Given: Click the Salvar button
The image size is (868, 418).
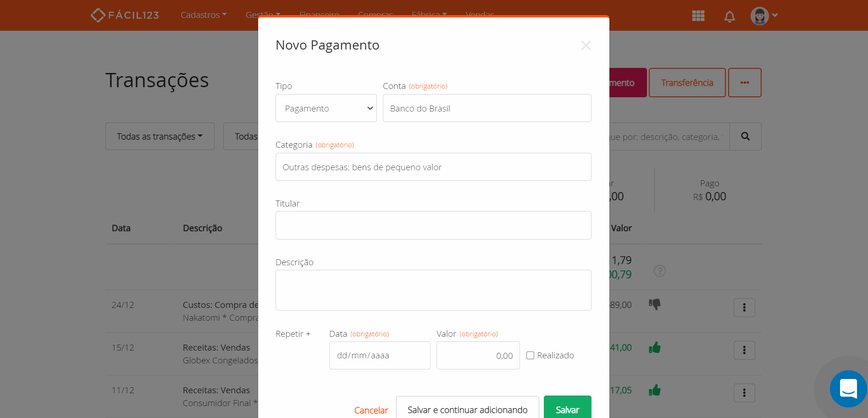Looking at the screenshot, I should click(x=567, y=410).
